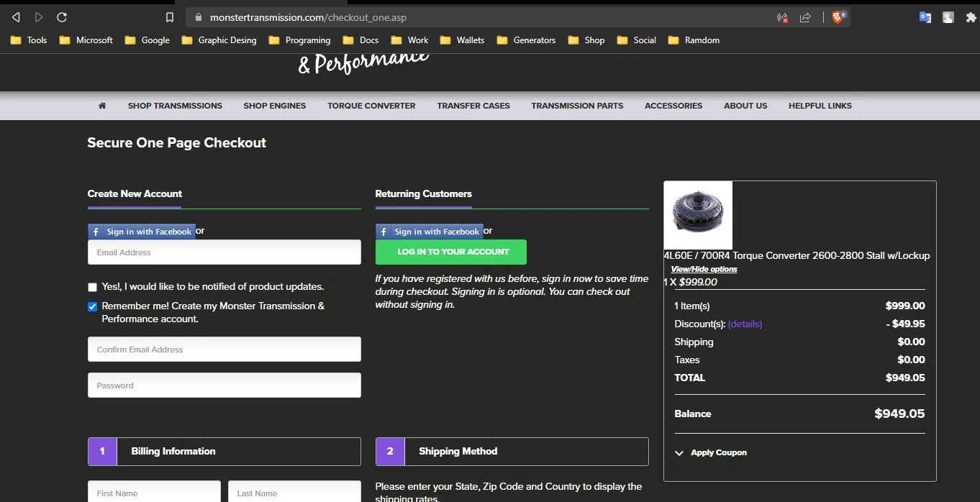Open the discount details link
Image resolution: width=980 pixels, height=502 pixels.
745,324
